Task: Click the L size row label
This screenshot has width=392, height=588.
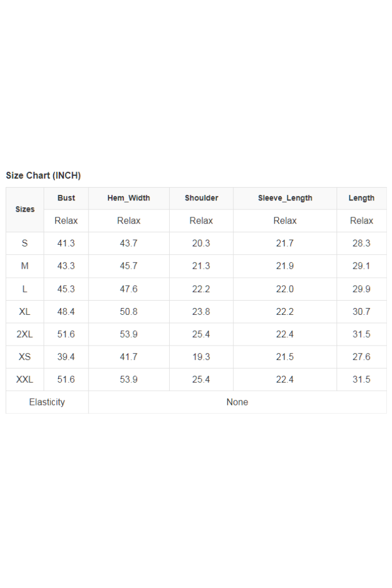Action: pos(25,289)
